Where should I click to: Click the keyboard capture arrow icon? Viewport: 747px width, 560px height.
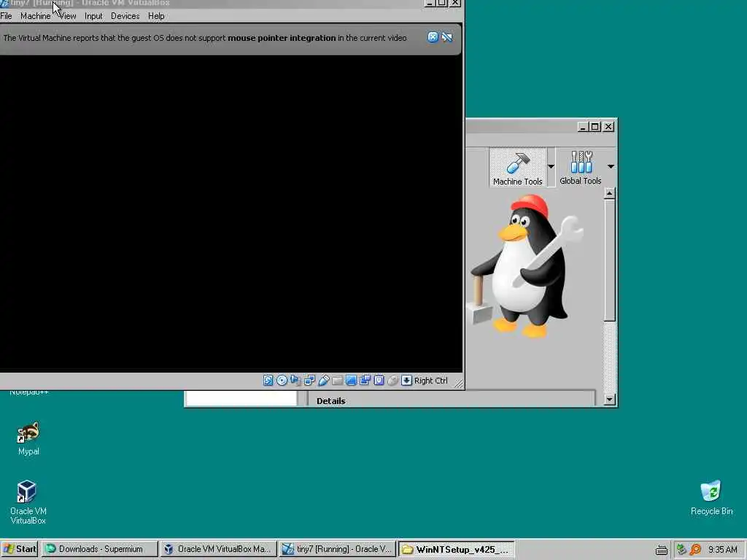(406, 380)
